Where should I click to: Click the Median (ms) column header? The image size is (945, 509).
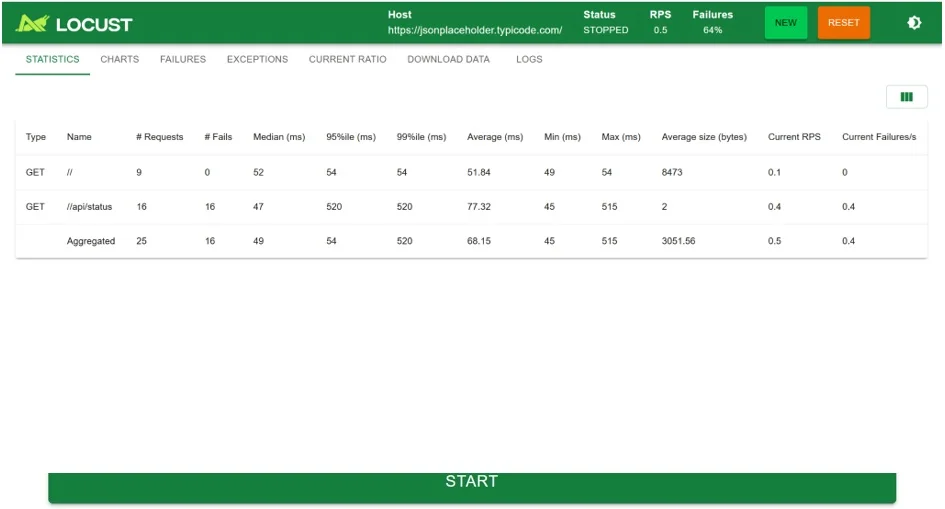pyautogui.click(x=279, y=137)
